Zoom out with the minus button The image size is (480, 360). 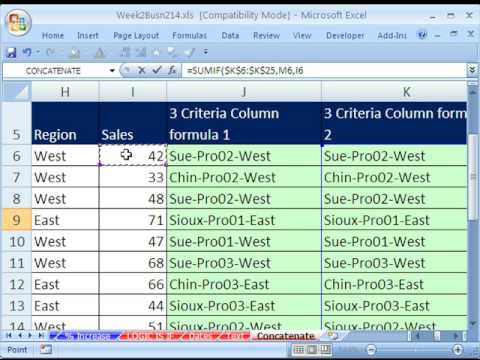coord(371,349)
